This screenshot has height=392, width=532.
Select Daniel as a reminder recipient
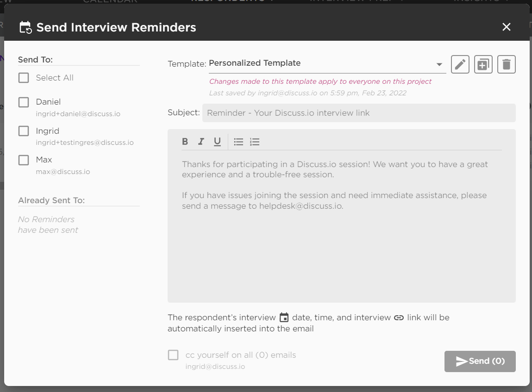[23, 102]
